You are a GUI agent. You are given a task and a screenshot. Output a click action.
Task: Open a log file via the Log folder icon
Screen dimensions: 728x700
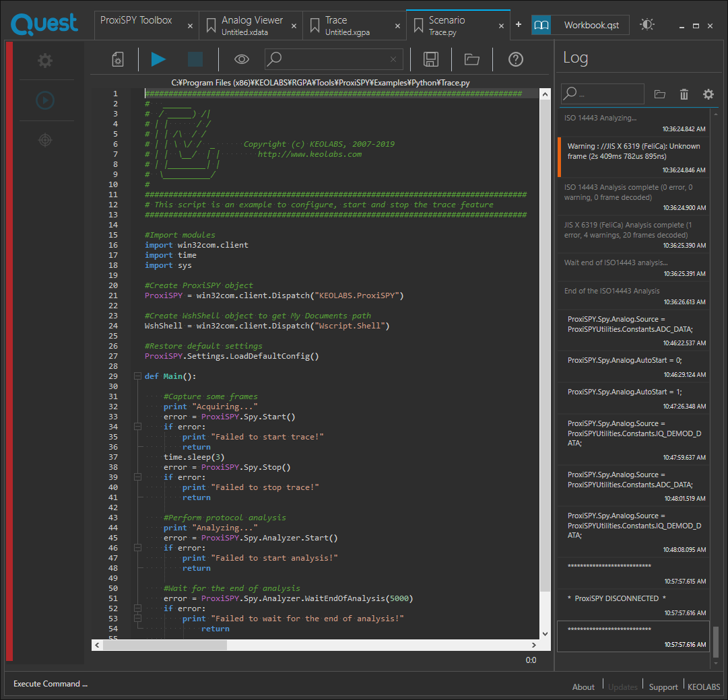[x=660, y=95]
